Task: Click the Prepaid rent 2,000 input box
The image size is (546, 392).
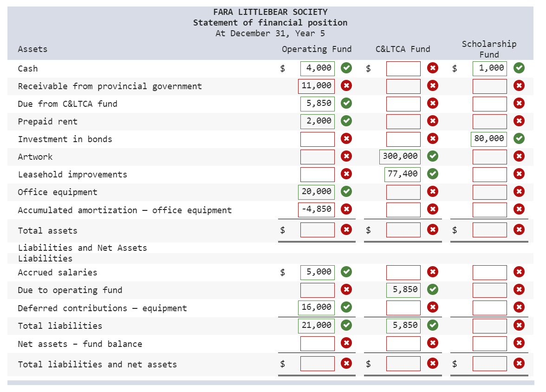Action: (x=317, y=121)
